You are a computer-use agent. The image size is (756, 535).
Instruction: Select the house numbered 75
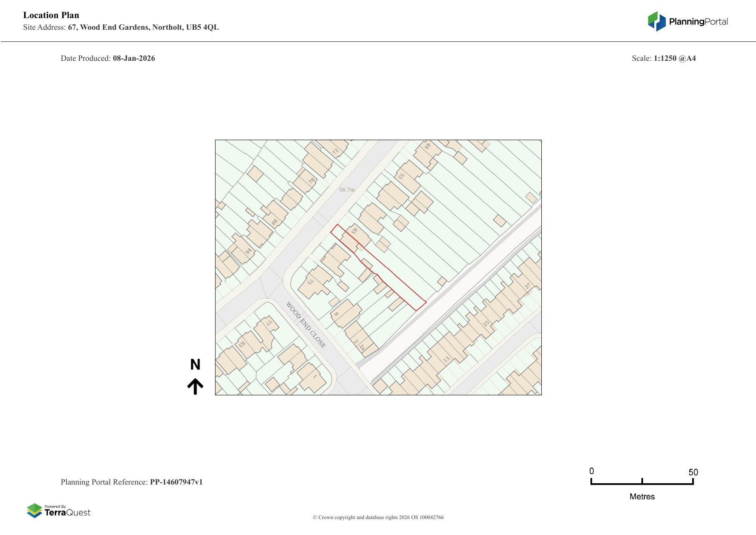click(315, 282)
